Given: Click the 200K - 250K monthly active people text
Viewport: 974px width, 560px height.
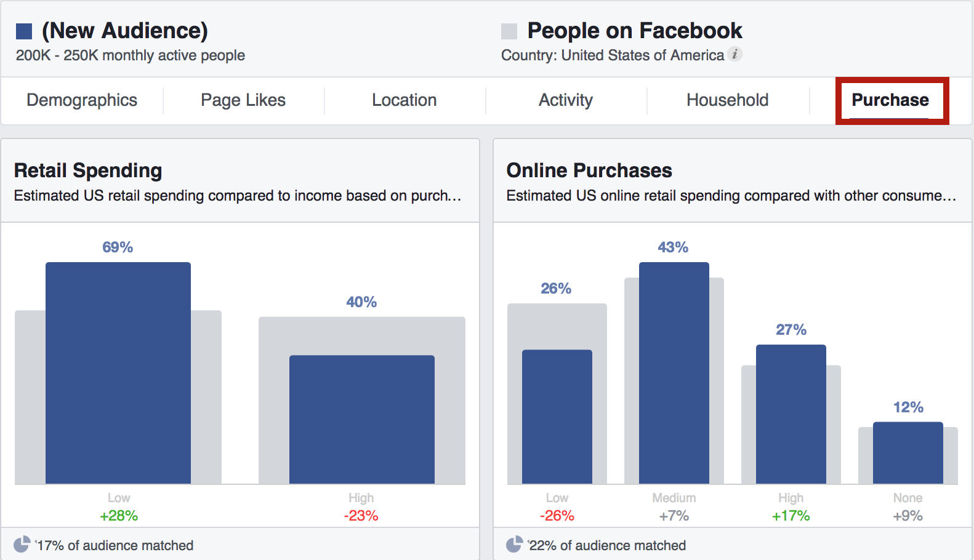Looking at the screenshot, I should pyautogui.click(x=131, y=55).
